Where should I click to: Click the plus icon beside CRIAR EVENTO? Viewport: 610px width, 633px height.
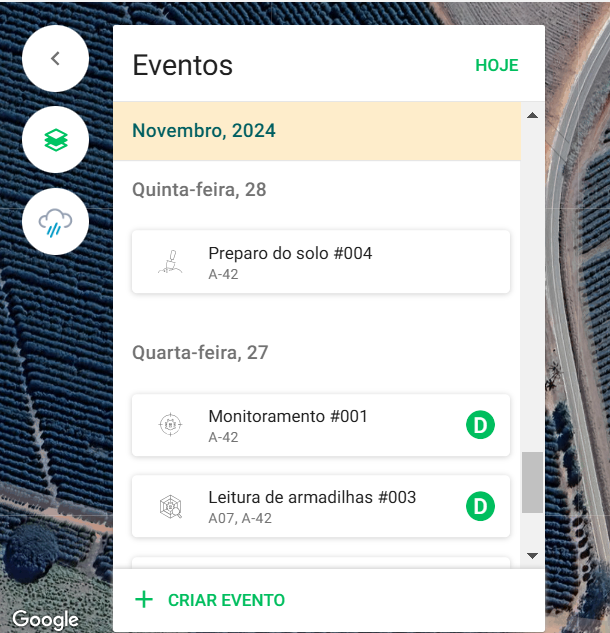pyautogui.click(x=144, y=600)
